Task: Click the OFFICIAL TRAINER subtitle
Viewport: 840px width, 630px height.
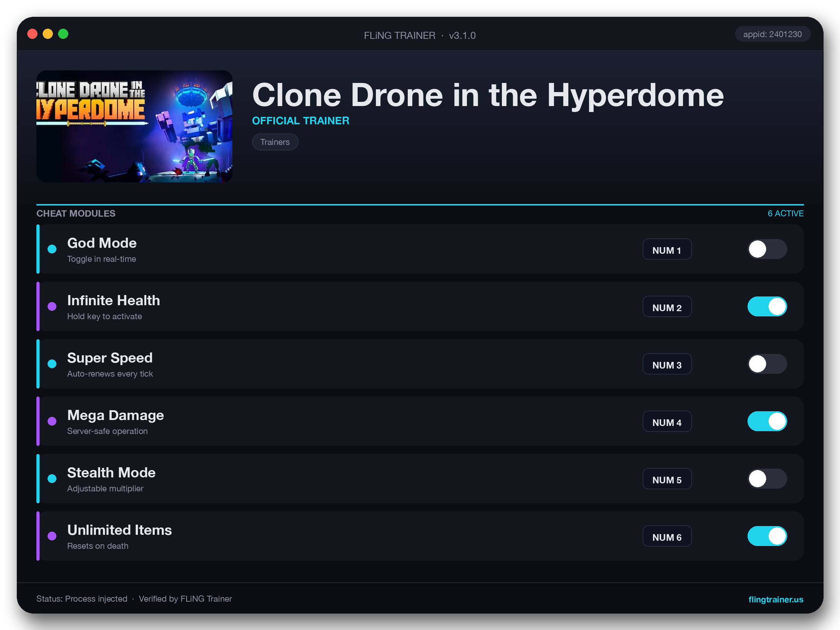Action: [300, 121]
